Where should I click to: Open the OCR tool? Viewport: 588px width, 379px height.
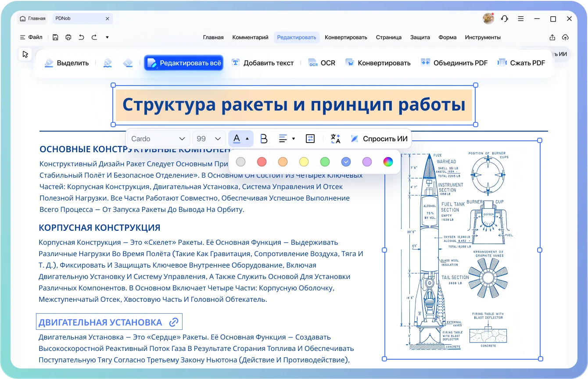tap(322, 63)
